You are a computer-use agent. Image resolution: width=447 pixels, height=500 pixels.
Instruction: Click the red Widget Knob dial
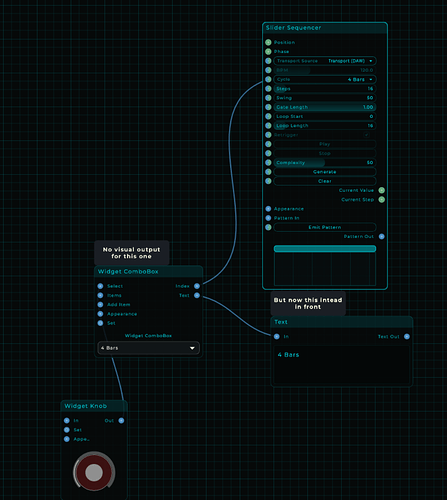[x=94, y=472]
